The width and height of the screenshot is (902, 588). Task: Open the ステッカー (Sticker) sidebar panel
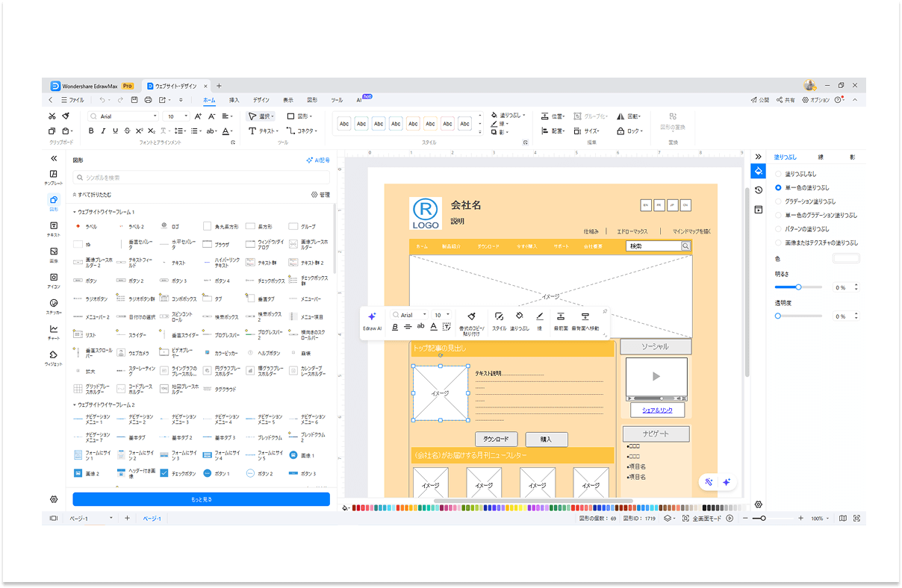(x=54, y=306)
